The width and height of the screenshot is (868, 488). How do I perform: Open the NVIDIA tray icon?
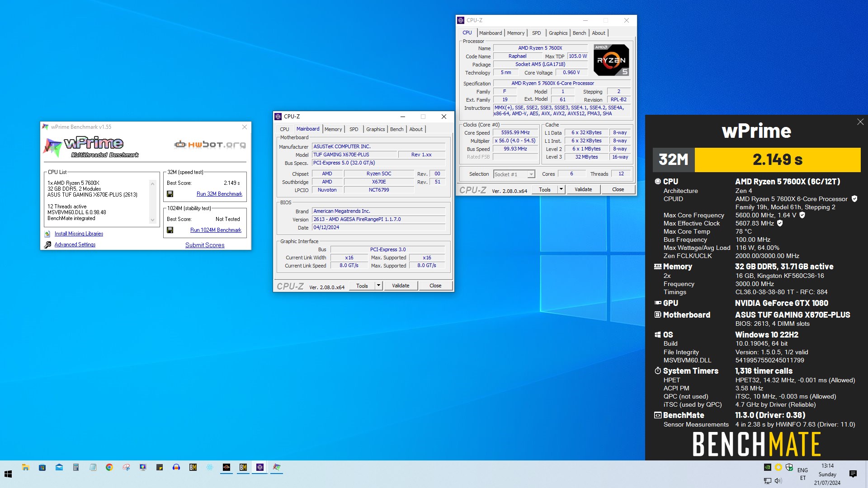pyautogui.click(x=767, y=467)
